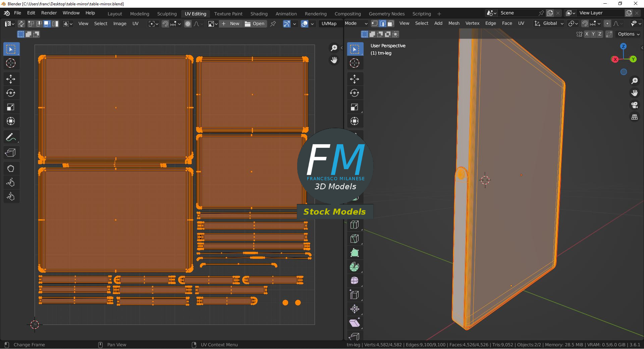Screen dimensions: 644x349
Task: Switch to orthographic/perspective grid view icon
Action: 634,117
